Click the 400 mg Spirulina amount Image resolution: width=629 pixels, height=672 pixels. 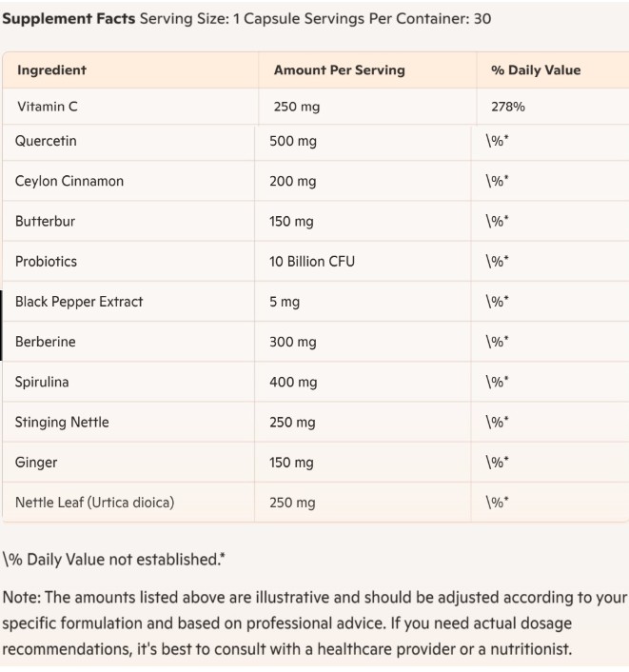tap(293, 382)
